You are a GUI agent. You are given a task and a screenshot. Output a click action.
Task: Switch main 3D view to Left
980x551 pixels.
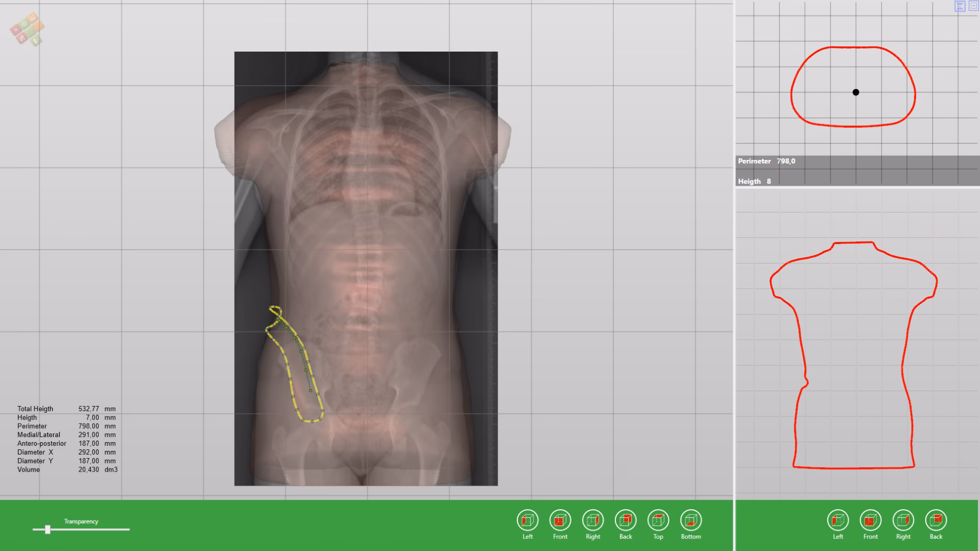[527, 520]
